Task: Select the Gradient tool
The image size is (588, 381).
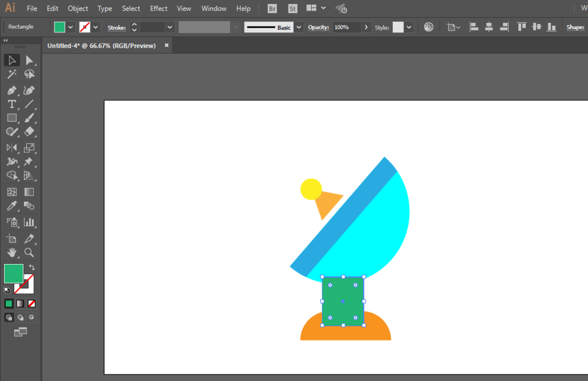Action: [29, 192]
